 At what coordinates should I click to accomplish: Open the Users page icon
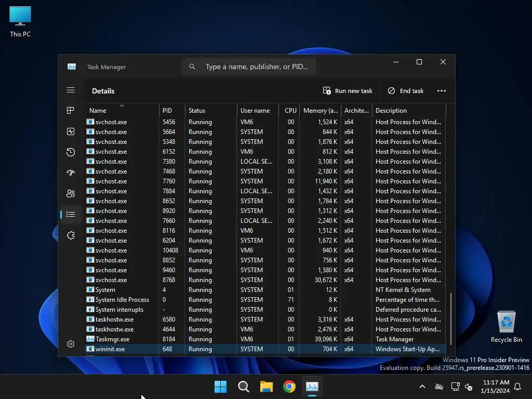click(x=71, y=193)
